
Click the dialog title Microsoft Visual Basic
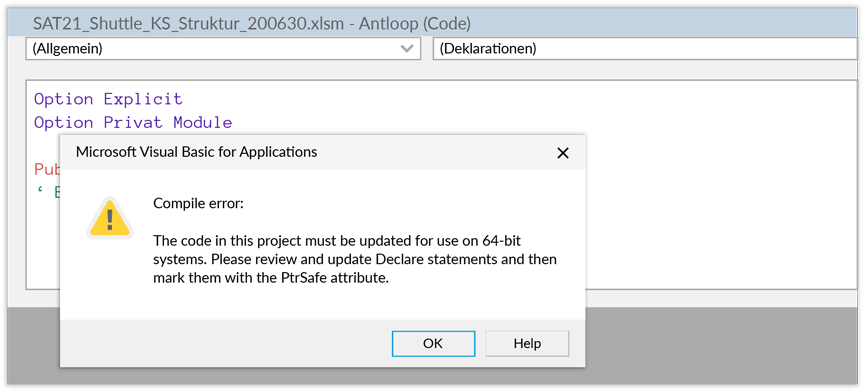(196, 152)
